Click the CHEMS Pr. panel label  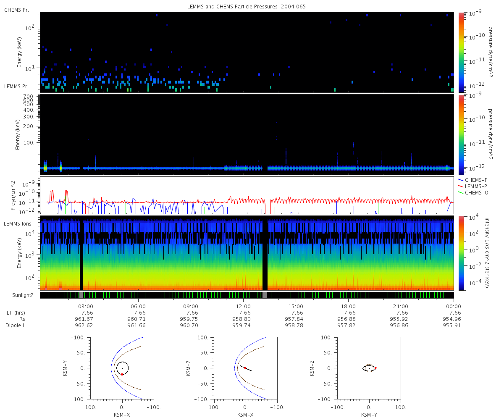16,10
